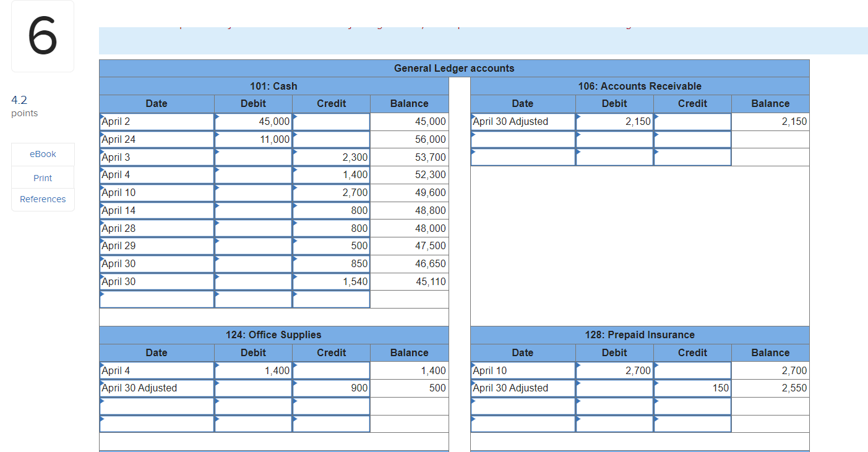Click the Office Supplies adjusted credit cell showing 900
Image resolution: width=868 pixels, height=452 pixels.
click(331, 388)
